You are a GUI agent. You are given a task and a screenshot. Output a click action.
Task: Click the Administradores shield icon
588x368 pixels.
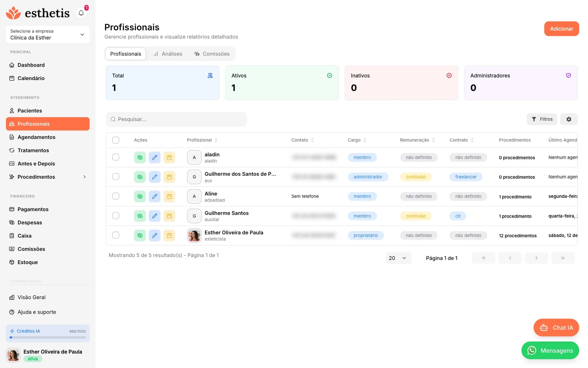coord(569,76)
